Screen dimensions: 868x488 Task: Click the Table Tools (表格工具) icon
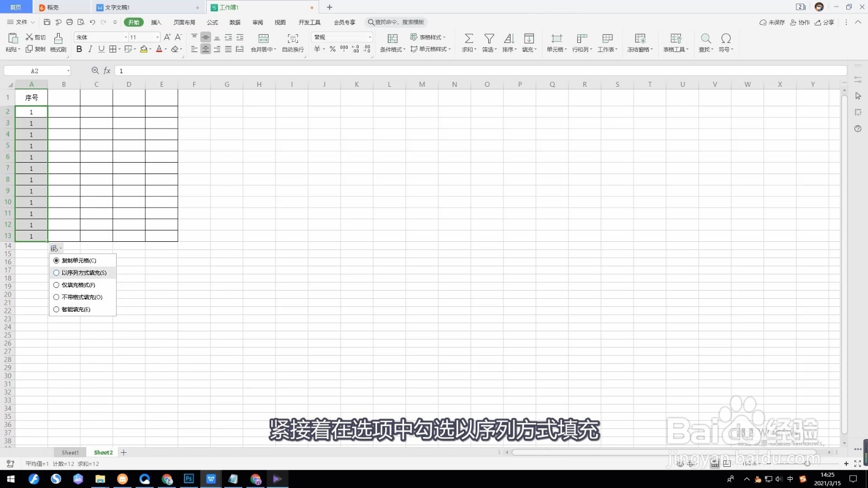point(676,38)
